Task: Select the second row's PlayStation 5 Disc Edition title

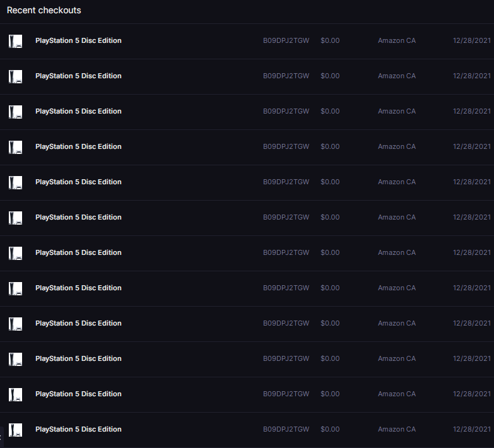Action: tap(78, 76)
